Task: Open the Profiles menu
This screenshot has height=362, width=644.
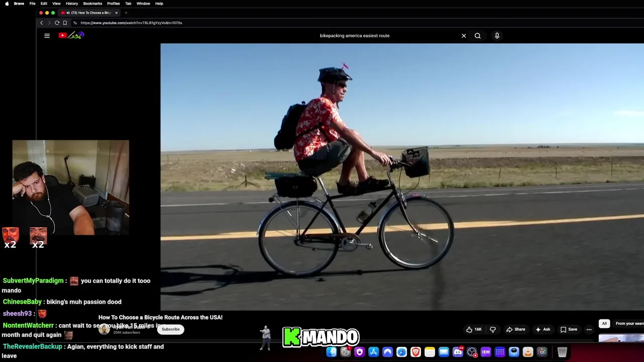Action: pos(113,4)
